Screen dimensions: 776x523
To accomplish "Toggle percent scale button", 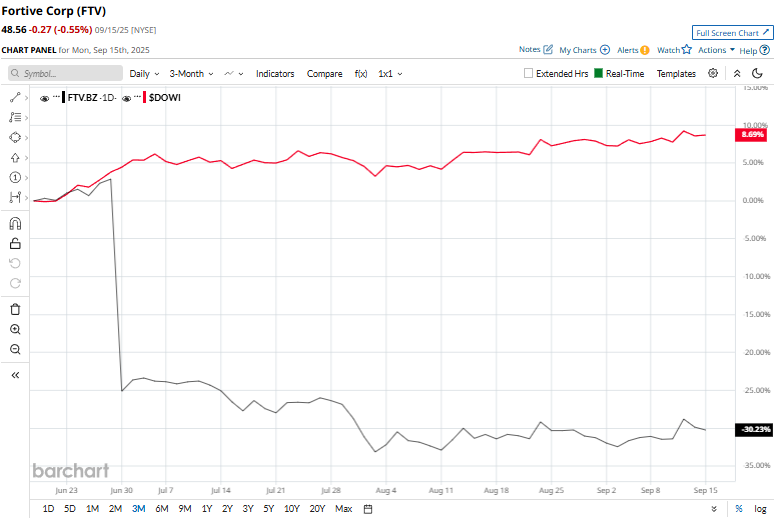I will 739,509.
